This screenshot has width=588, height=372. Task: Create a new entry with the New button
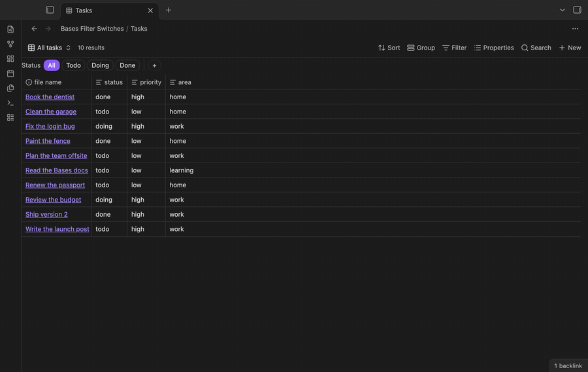(x=570, y=48)
